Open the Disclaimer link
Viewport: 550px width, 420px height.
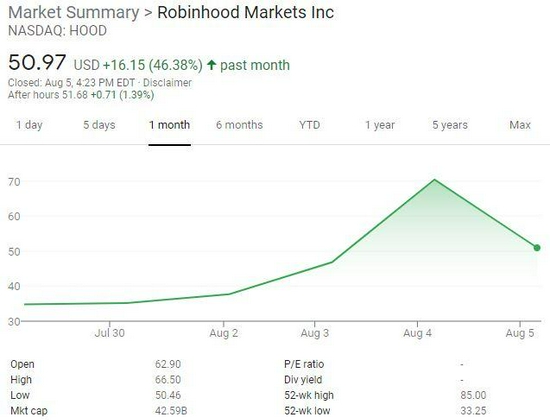click(x=167, y=83)
